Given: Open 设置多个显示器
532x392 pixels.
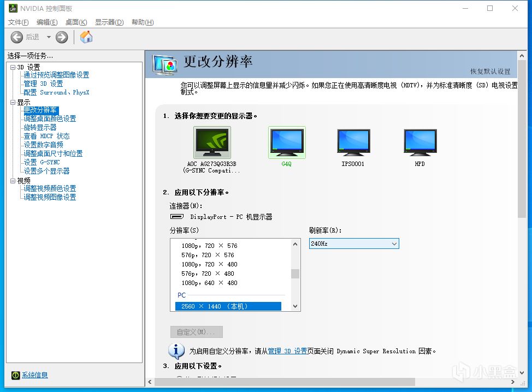Looking at the screenshot, I should click(47, 171).
